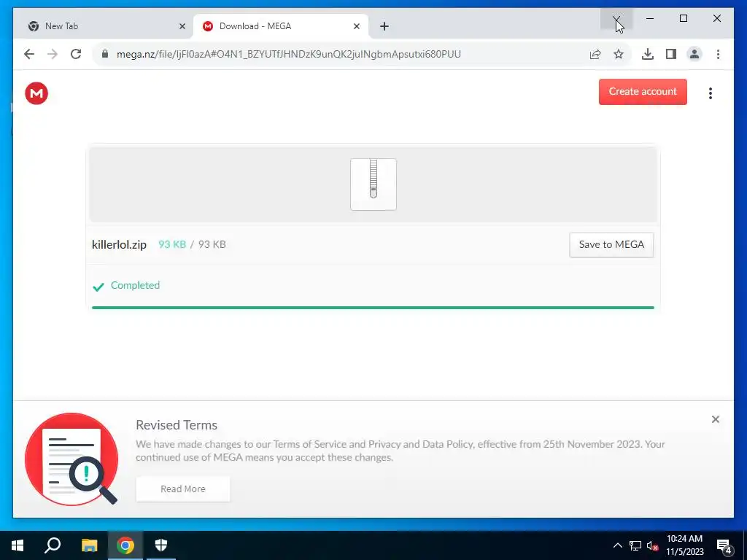Show hidden system tray icons
The image size is (747, 560).
(617, 545)
